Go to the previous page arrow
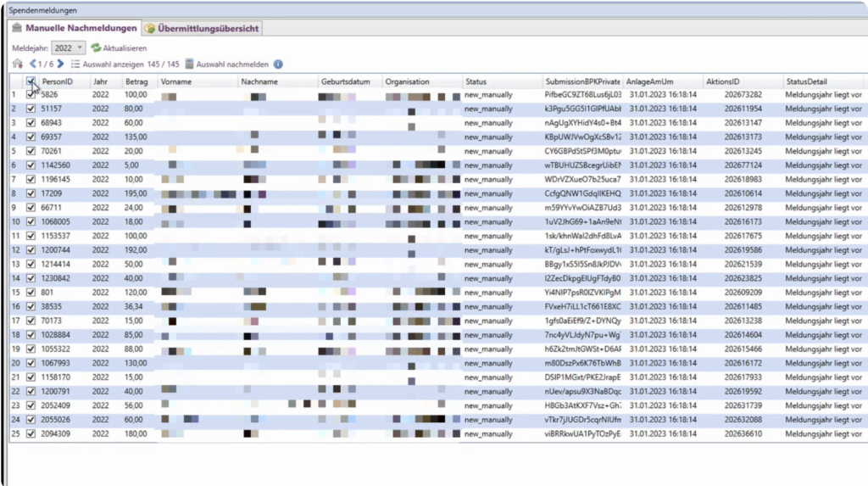 tap(33, 64)
